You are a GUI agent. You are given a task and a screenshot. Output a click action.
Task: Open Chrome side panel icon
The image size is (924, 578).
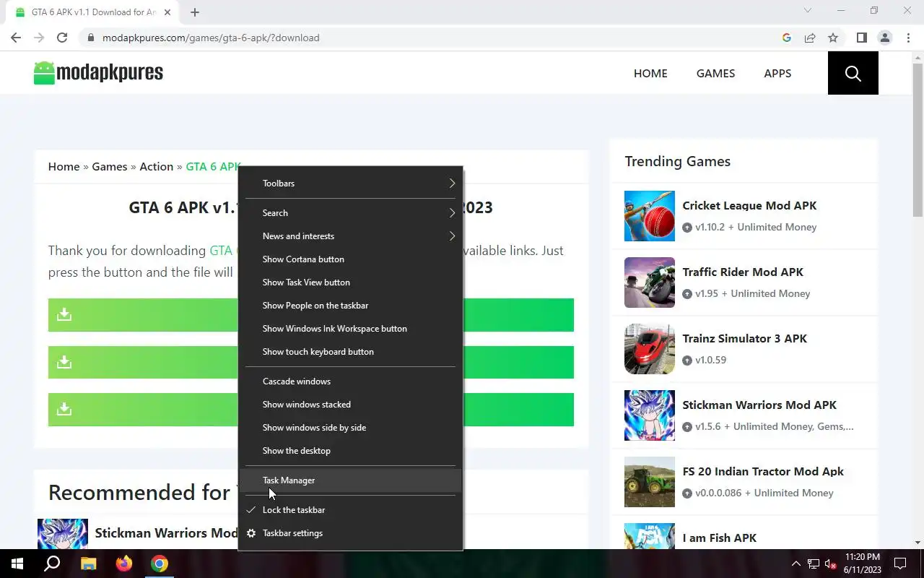pyautogui.click(x=861, y=38)
